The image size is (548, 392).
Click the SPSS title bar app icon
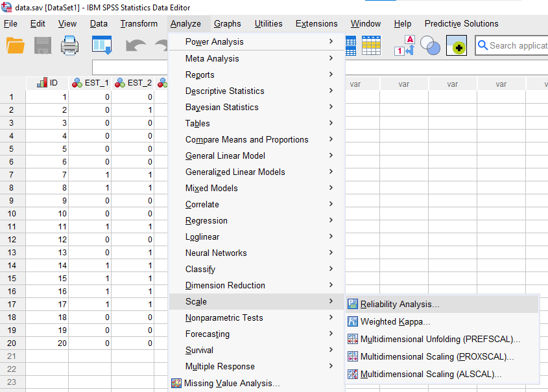[x=6, y=7]
